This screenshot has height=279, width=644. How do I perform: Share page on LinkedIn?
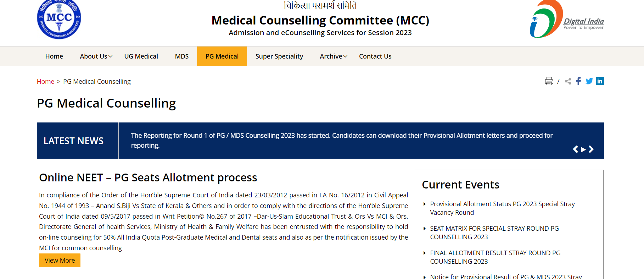[x=600, y=81]
